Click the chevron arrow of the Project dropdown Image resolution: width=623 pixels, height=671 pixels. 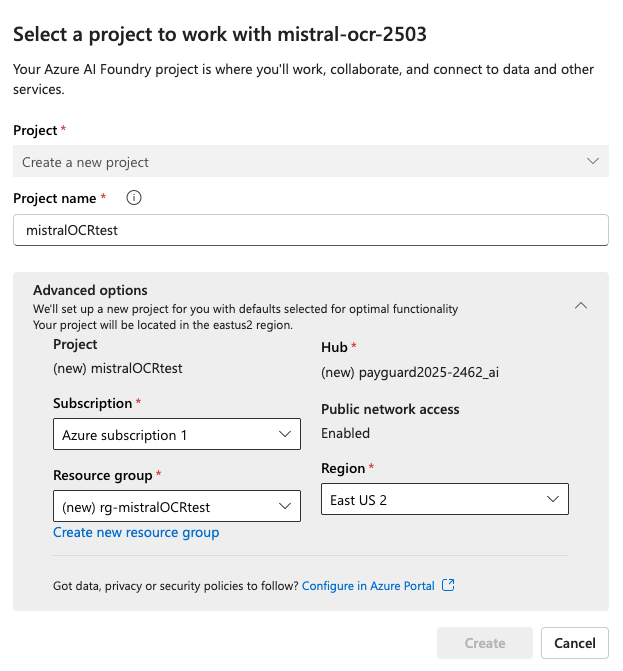[593, 161]
